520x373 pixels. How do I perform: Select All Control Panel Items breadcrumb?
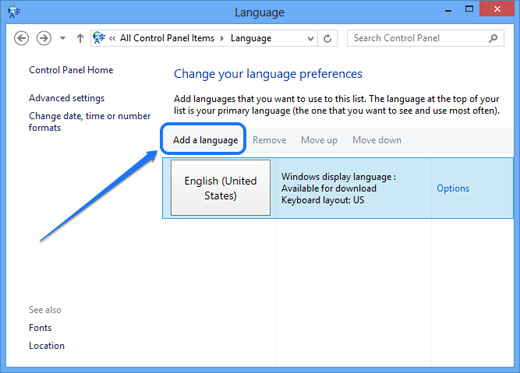point(167,38)
